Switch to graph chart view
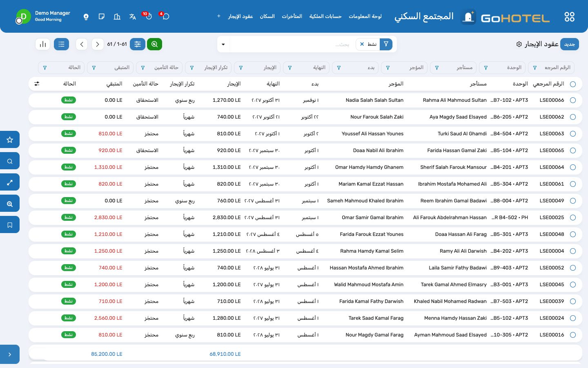588x368 pixels. coord(43,44)
